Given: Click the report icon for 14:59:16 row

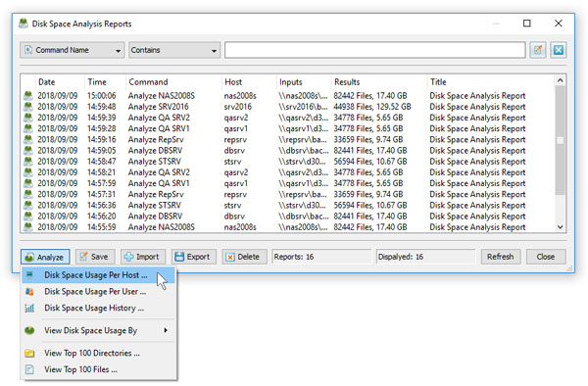Looking at the screenshot, I should (x=28, y=139).
